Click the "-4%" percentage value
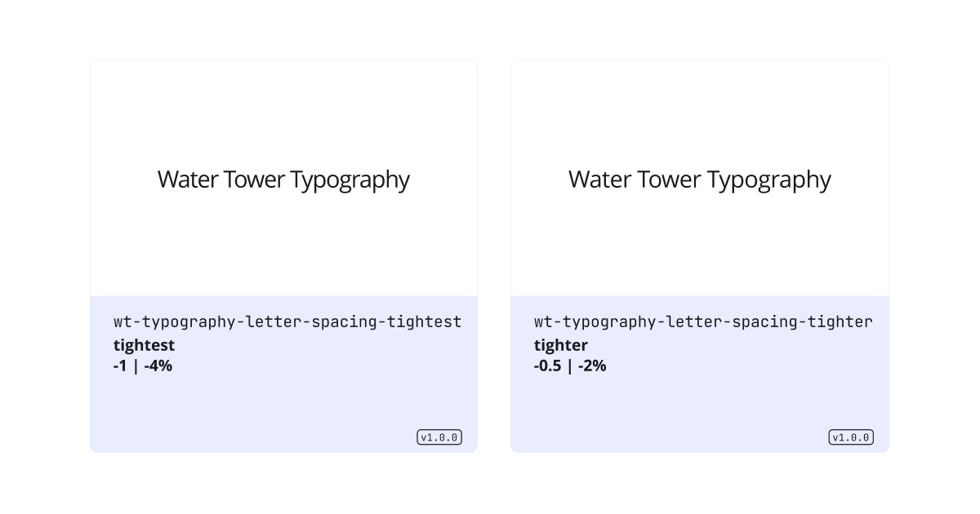This screenshot has width=980, height=514. tap(158, 366)
